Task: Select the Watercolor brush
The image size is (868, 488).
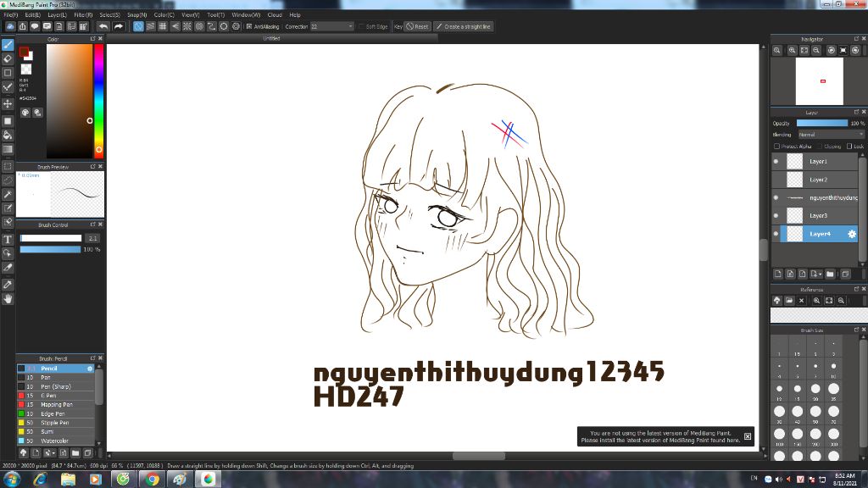Action: coord(55,441)
